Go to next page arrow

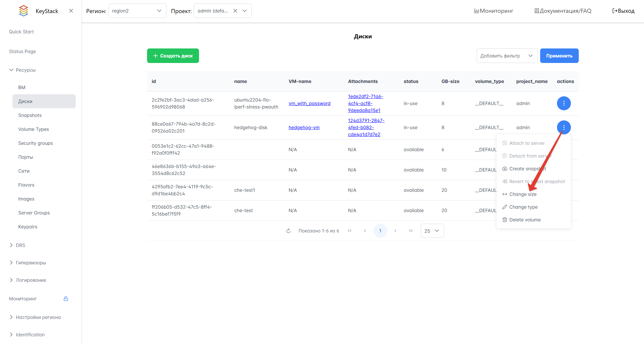click(395, 231)
